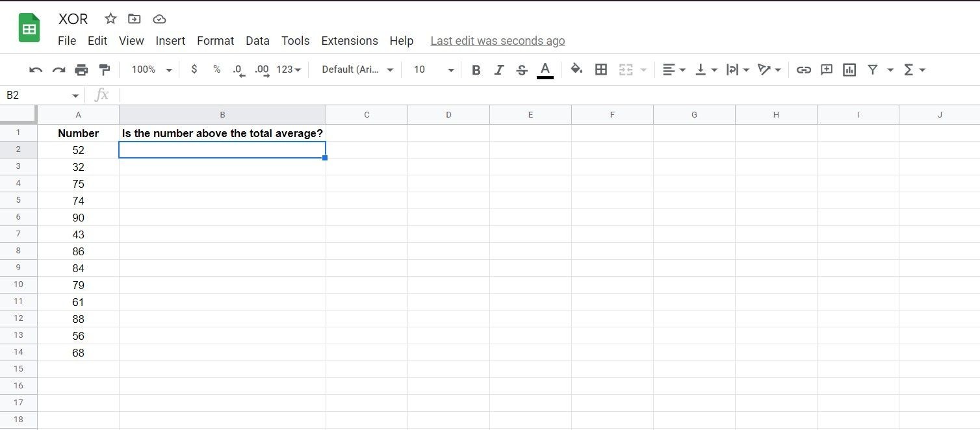Open text rotation dropdown

(769, 70)
